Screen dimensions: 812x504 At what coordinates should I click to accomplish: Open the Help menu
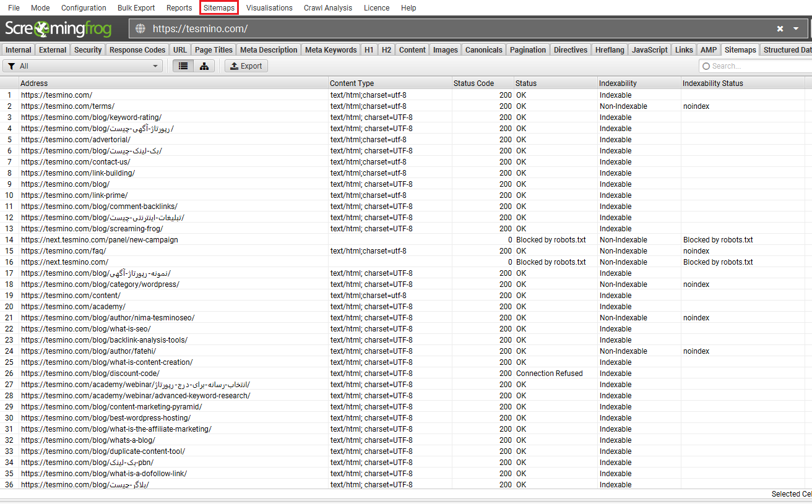pos(408,8)
